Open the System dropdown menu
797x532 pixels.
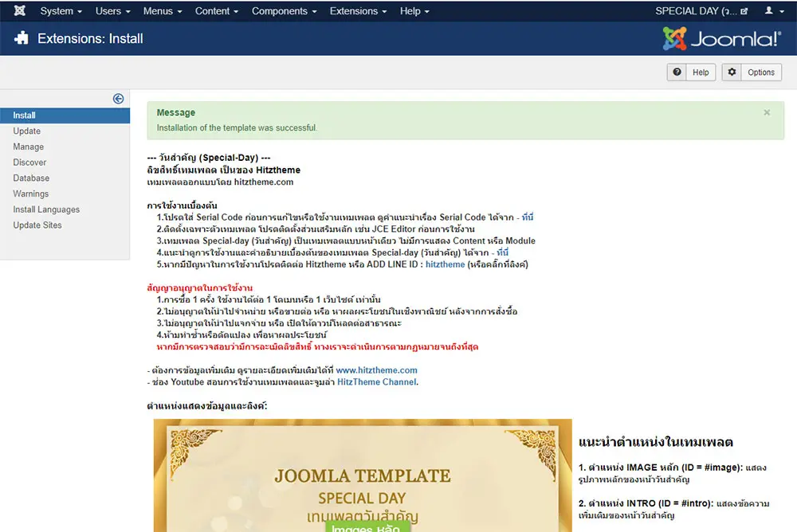point(61,11)
